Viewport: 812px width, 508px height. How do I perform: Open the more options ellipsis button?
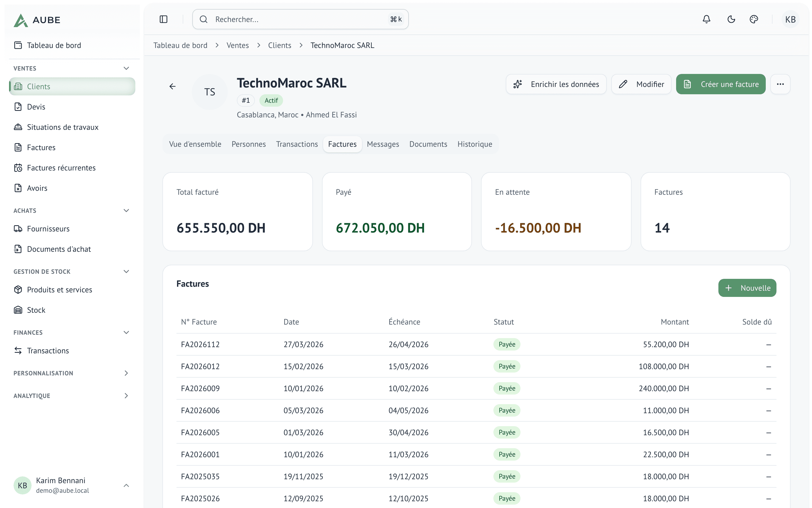pos(780,84)
